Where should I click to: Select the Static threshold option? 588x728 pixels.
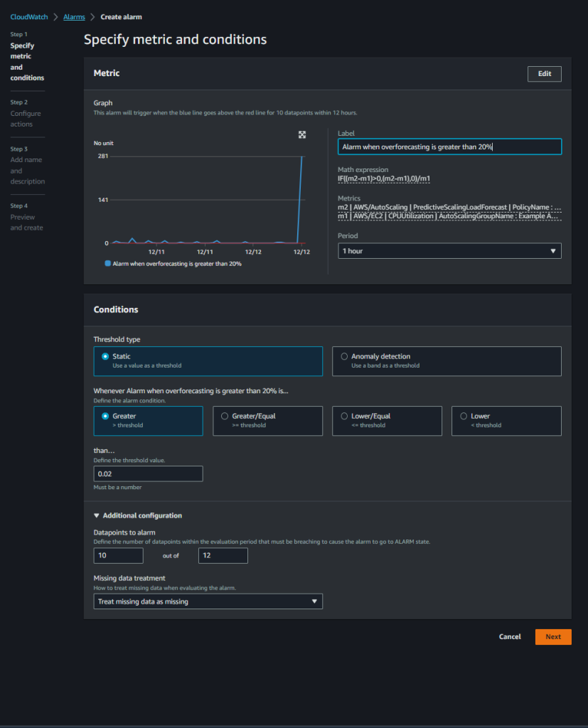[105, 357]
